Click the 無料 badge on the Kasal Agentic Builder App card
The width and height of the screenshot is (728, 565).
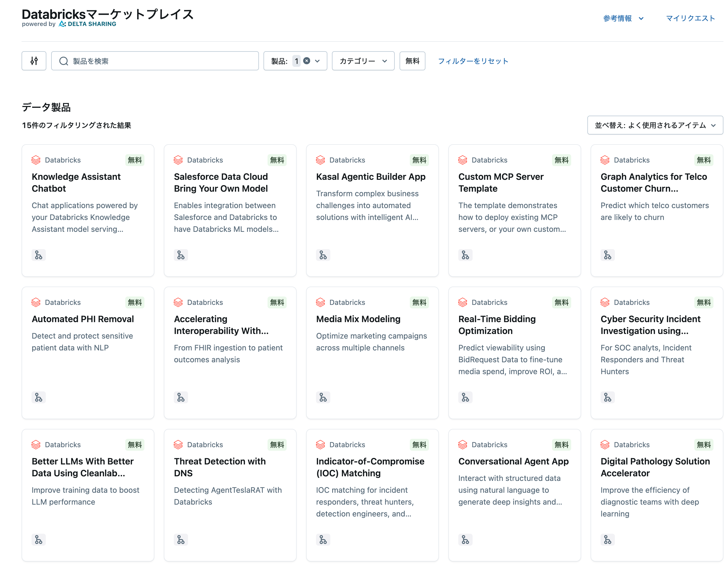tap(419, 160)
